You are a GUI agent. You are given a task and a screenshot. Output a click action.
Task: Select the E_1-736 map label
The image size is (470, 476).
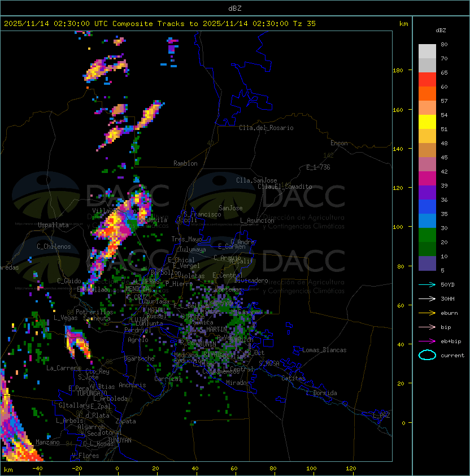coord(318,167)
